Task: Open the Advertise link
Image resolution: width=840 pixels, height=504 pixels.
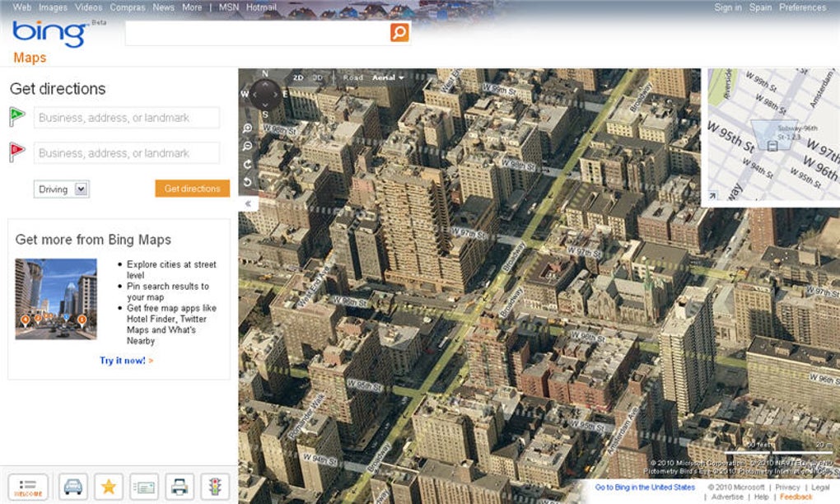Action: coord(727,497)
